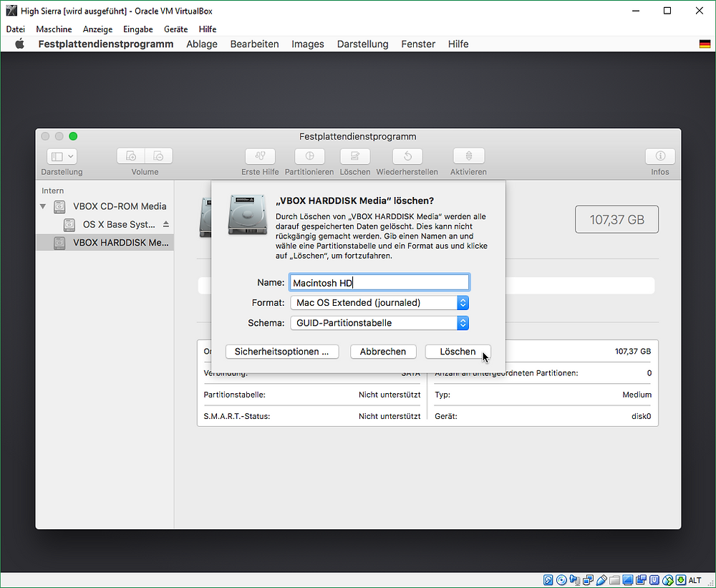Click the green zoom button of Festplattendienstprogramm window
This screenshot has height=588, width=716.
(73, 136)
